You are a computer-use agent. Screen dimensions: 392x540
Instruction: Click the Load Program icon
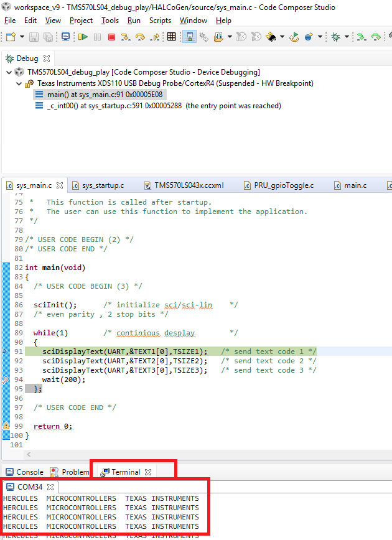coord(218,37)
